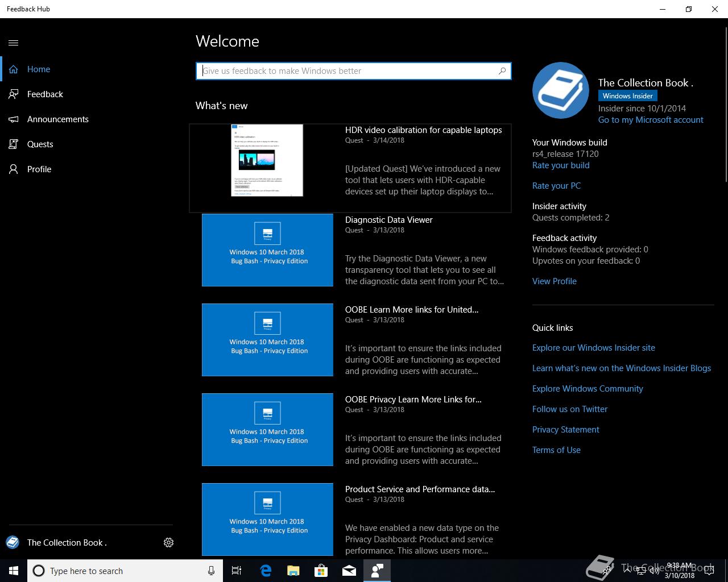
Task: Open Diagnostic Data Viewer quest thumbnail
Action: pos(267,250)
